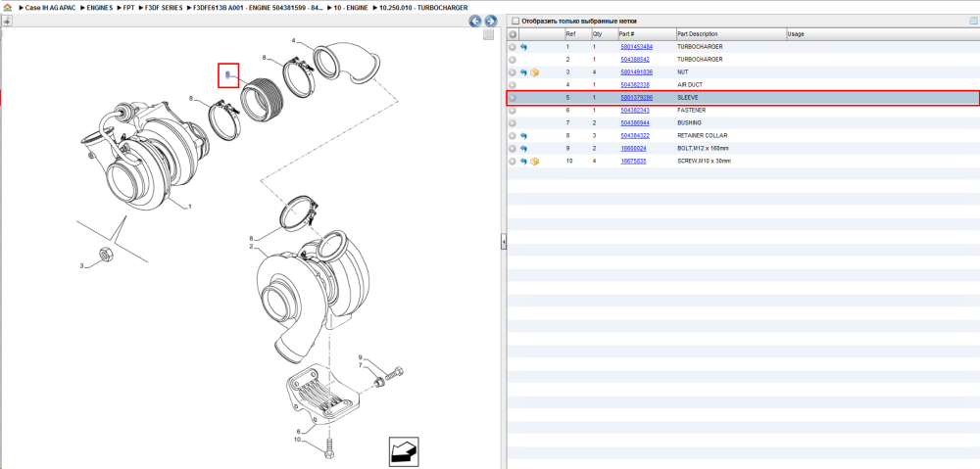Click the yellow box icon in NUT row
980x469 pixels.
[x=534, y=72]
